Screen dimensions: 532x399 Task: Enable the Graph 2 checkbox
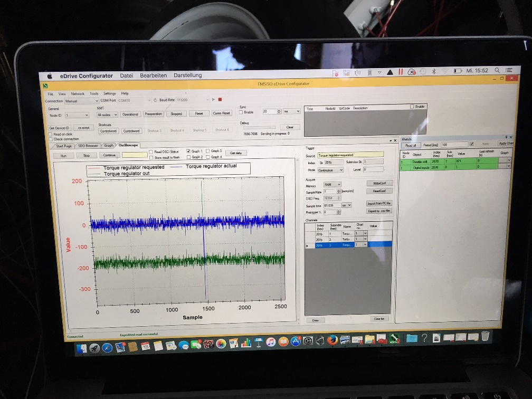(189, 157)
